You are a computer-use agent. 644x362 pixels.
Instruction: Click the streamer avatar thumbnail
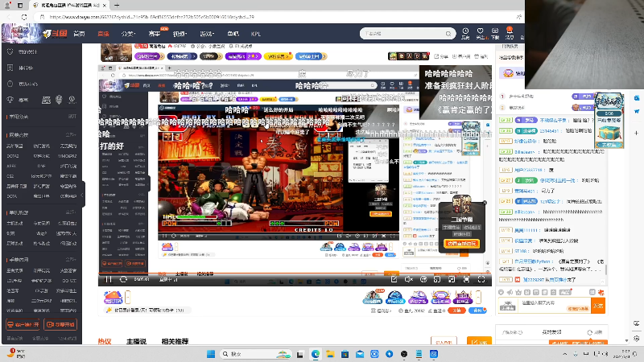116,52
